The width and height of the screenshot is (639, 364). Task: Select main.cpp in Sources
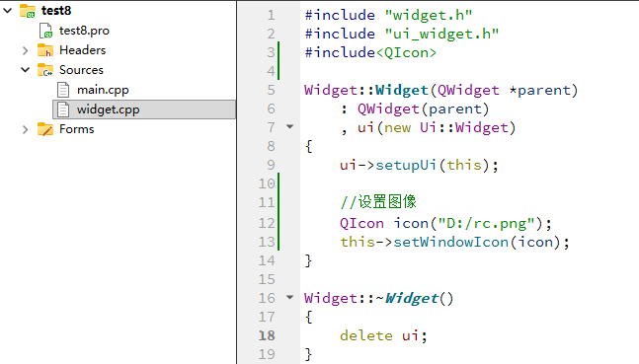[x=103, y=90]
